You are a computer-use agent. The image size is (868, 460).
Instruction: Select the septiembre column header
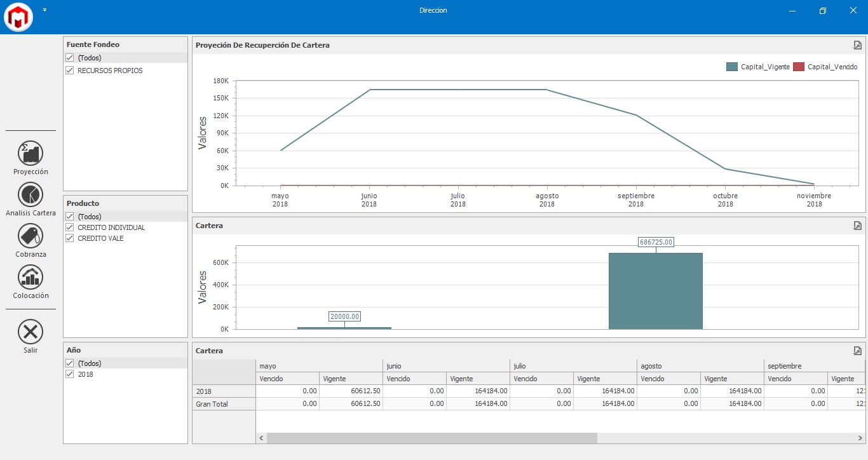[x=814, y=366]
